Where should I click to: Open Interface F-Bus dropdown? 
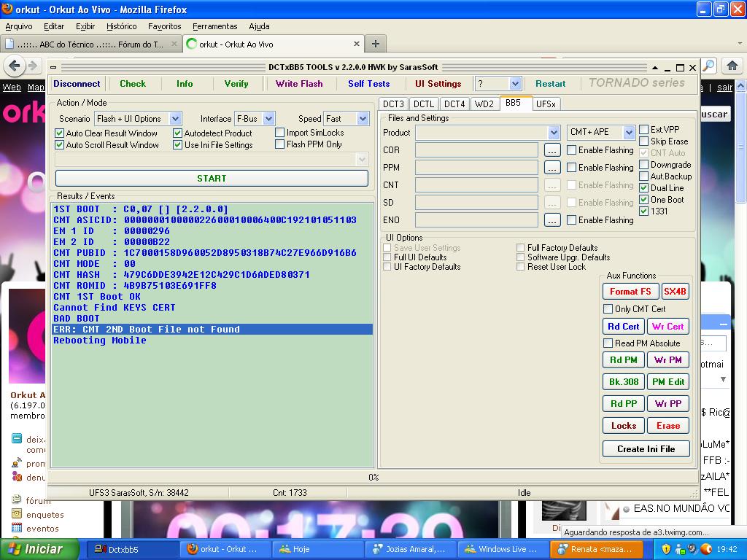pos(268,119)
